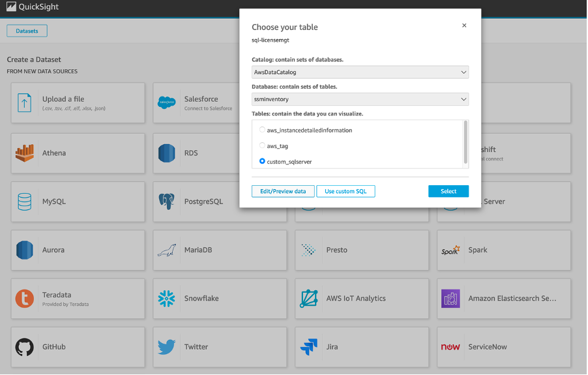Choose the Twitter data source label
The height and width of the screenshot is (375, 588).
point(196,347)
